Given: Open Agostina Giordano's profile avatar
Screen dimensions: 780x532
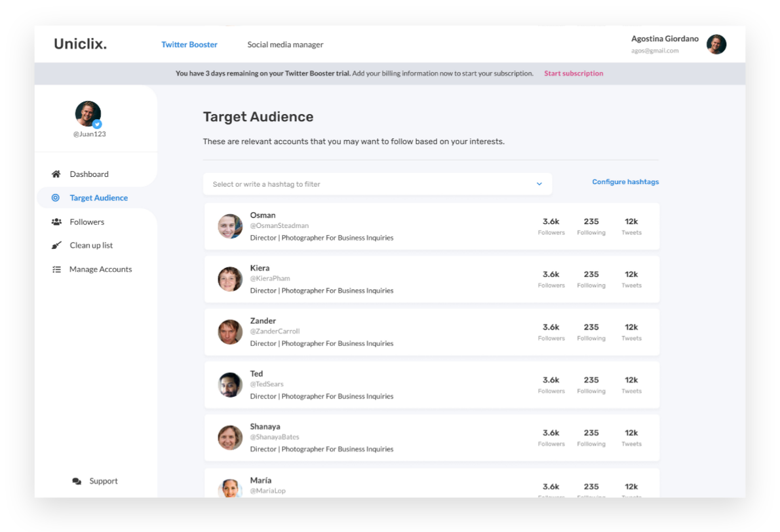Looking at the screenshot, I should 716,45.
